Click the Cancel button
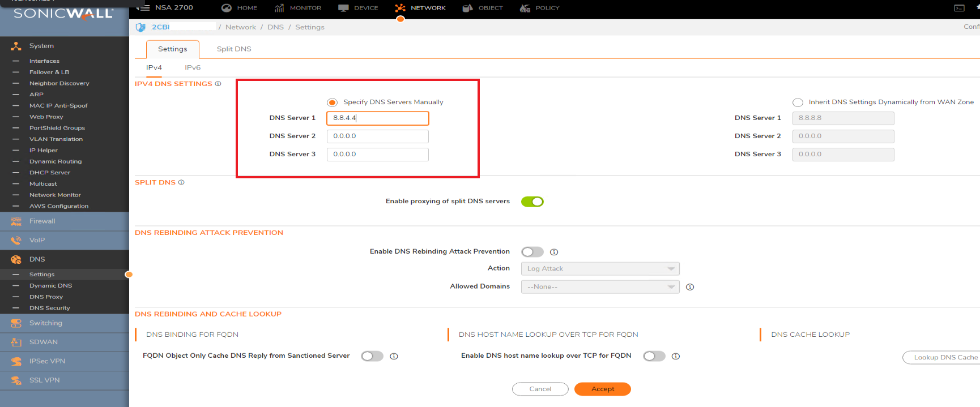The height and width of the screenshot is (407, 980). click(540, 389)
